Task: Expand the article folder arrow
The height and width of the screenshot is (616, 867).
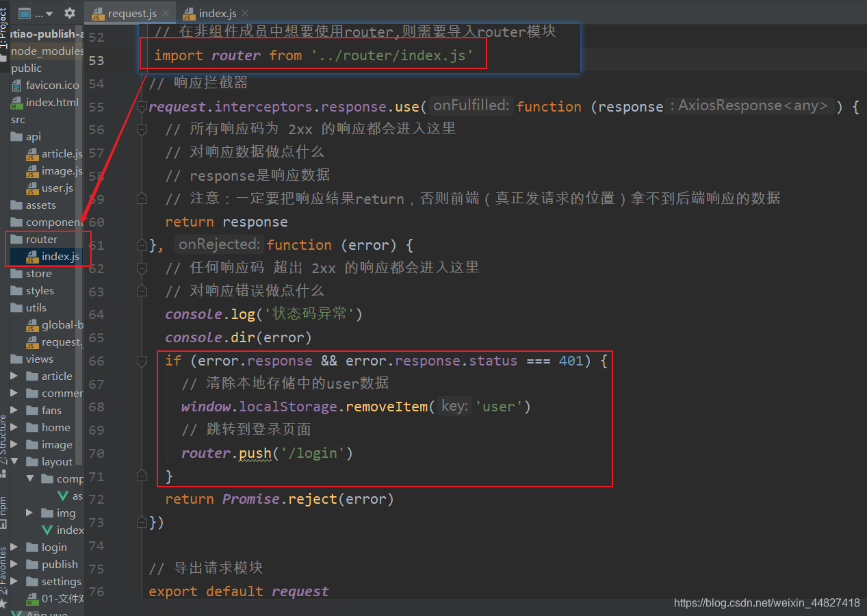Action: 14,376
